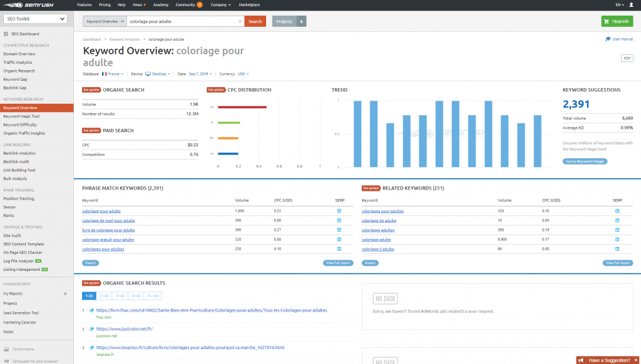Viewport: 641px width, 364px height.
Task: Change Database France dropdown
Action: [113, 74]
